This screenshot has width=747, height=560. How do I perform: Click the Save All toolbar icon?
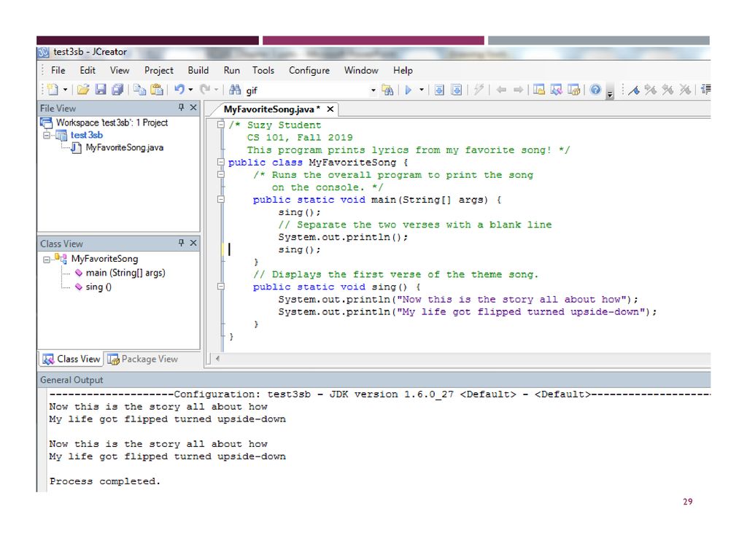(x=117, y=90)
